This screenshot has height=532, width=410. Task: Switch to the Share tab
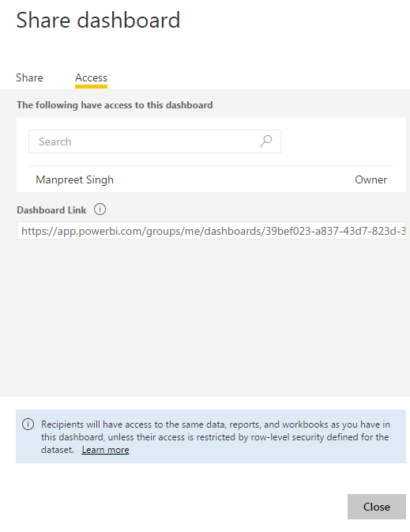tap(29, 77)
